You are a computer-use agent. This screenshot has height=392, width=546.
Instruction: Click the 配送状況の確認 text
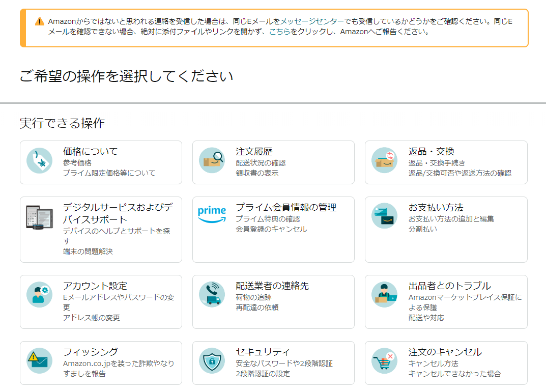click(261, 163)
